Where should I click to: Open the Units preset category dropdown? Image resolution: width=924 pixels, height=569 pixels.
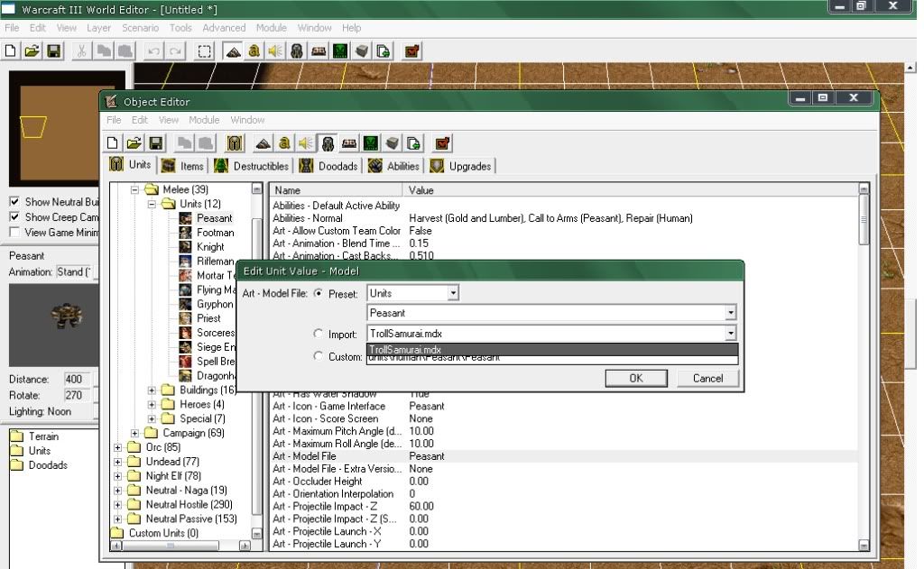click(453, 293)
